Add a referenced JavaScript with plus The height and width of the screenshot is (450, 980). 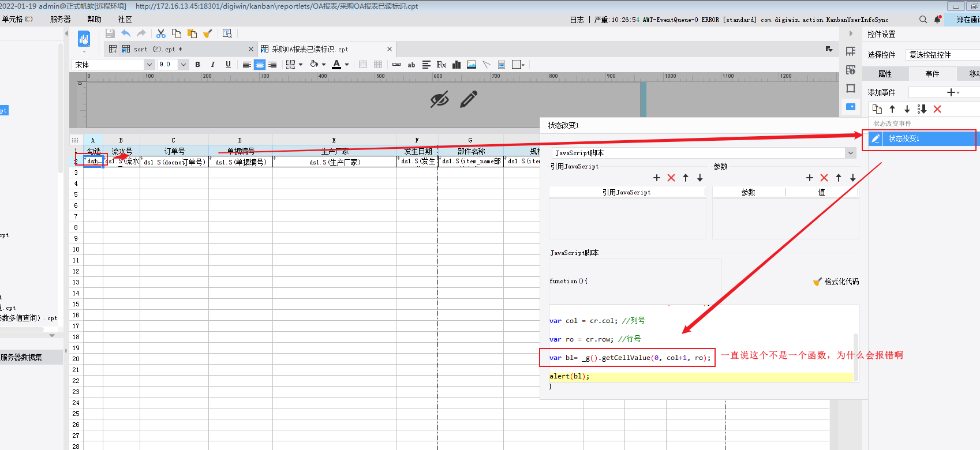(657, 178)
